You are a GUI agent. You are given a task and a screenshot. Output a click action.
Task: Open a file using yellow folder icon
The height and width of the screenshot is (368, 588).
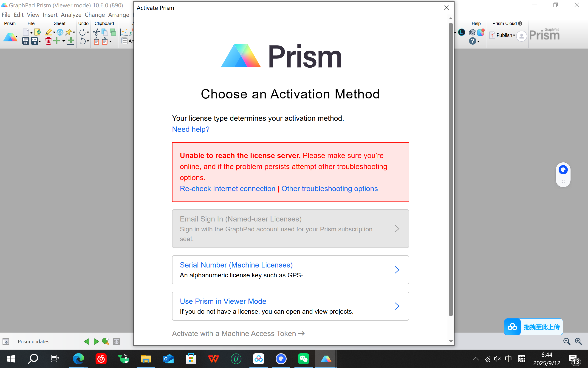pyautogui.click(x=38, y=32)
